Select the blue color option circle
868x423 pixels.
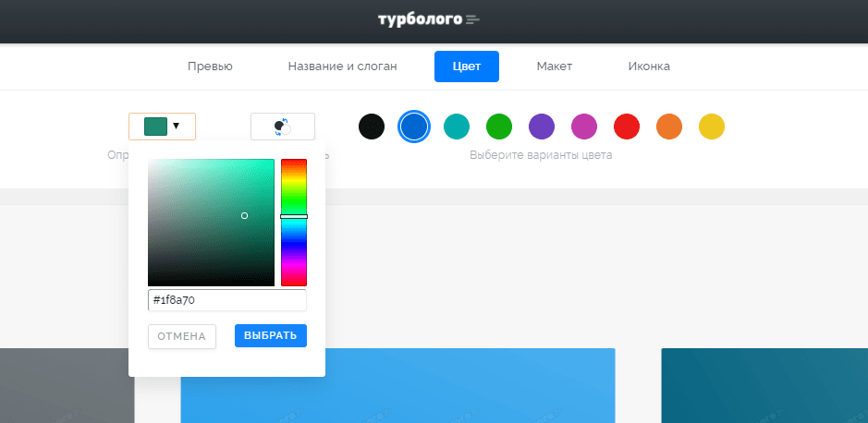(414, 127)
